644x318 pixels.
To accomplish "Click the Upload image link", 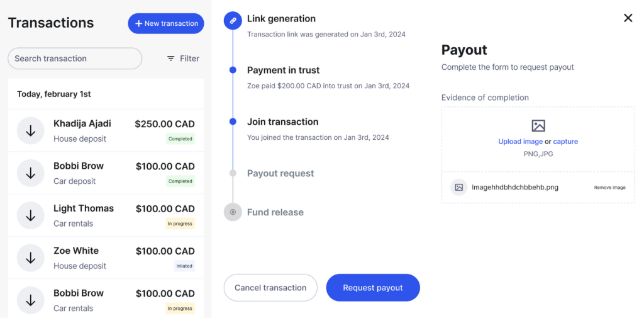I will point(520,142).
